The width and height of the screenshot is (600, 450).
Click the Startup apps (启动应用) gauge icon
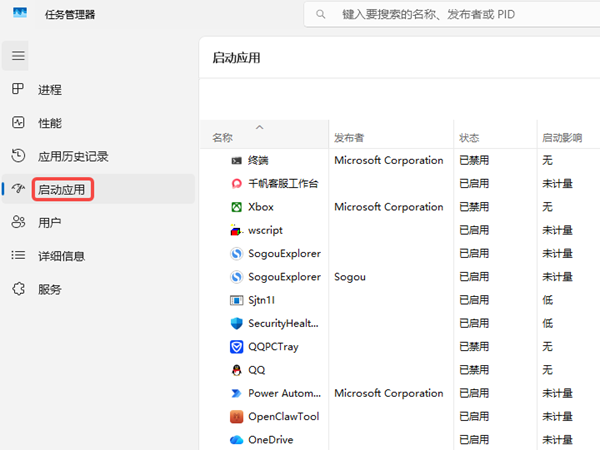[18, 189]
